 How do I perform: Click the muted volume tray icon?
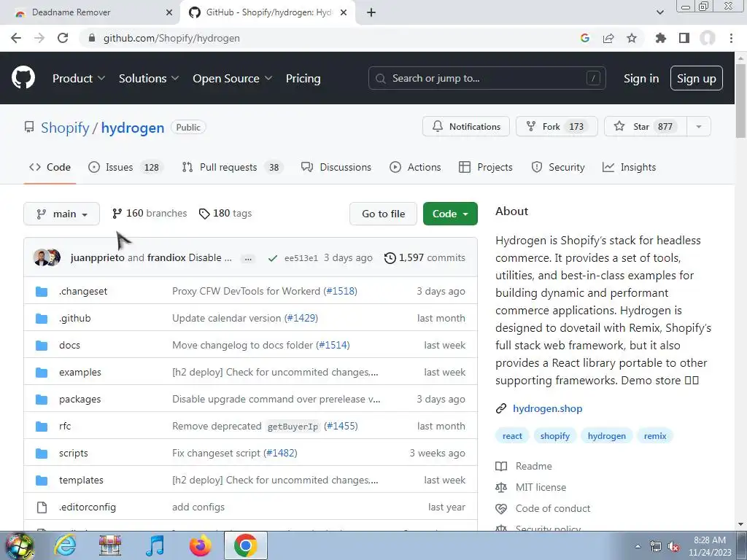click(673, 547)
